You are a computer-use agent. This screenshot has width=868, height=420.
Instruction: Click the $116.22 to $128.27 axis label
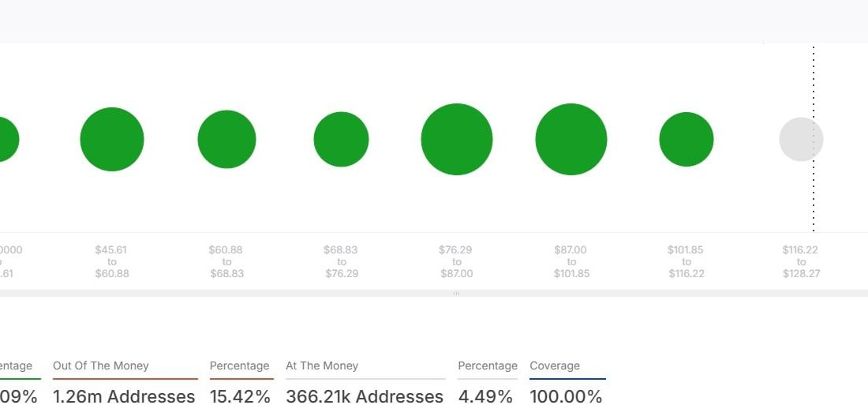[800, 261]
